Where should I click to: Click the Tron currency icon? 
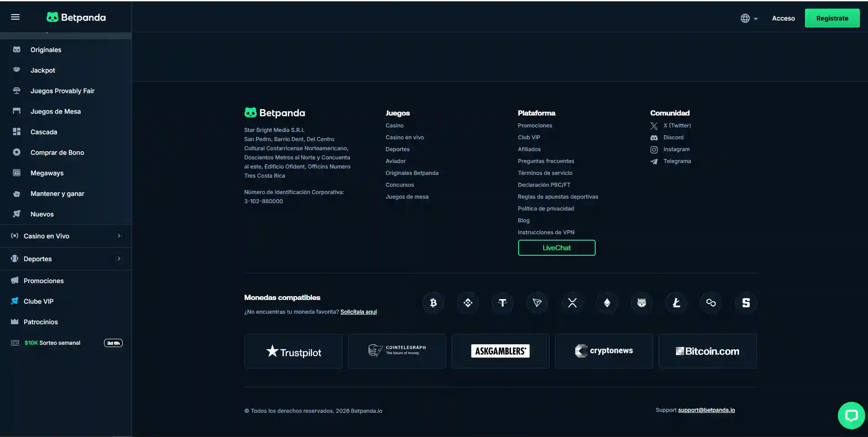pos(537,303)
